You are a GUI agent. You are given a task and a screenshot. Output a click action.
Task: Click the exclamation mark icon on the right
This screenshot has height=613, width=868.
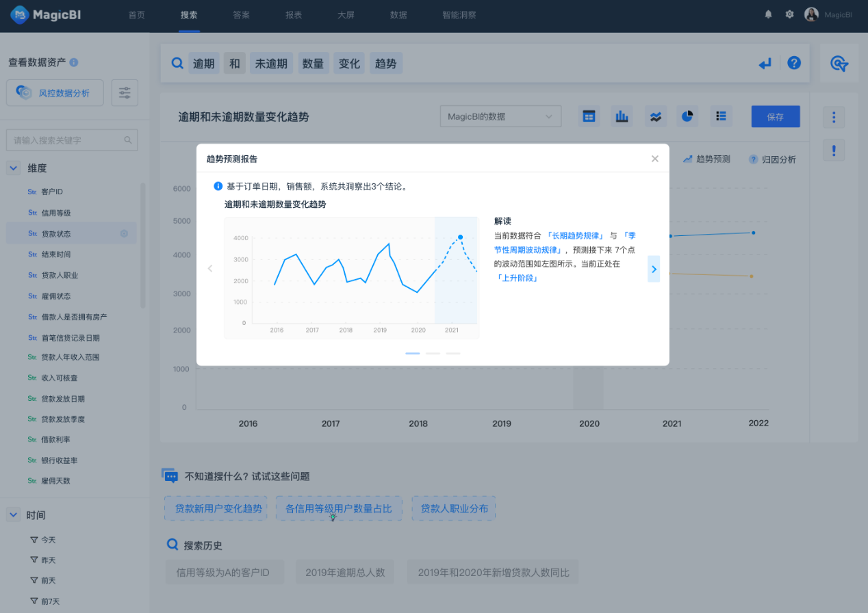[833, 150]
